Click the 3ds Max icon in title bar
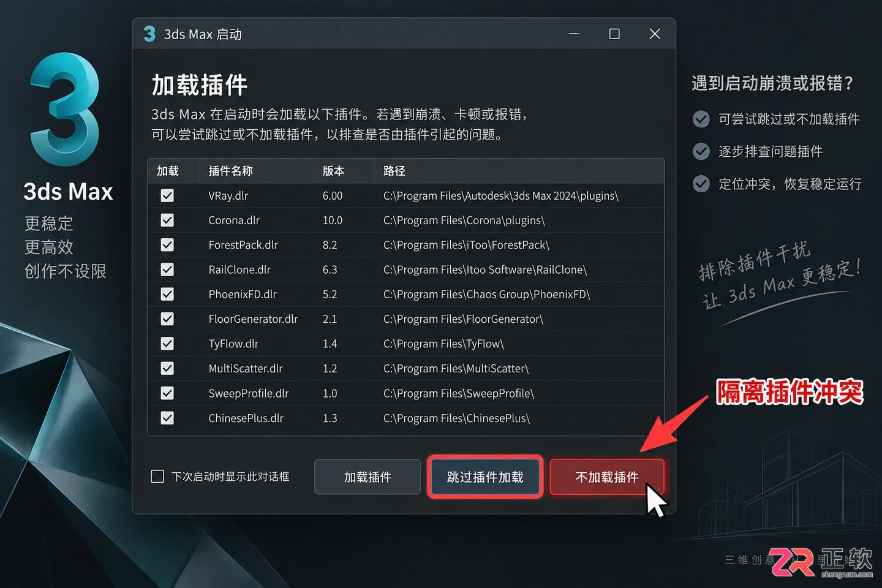The image size is (882, 588). click(x=150, y=34)
